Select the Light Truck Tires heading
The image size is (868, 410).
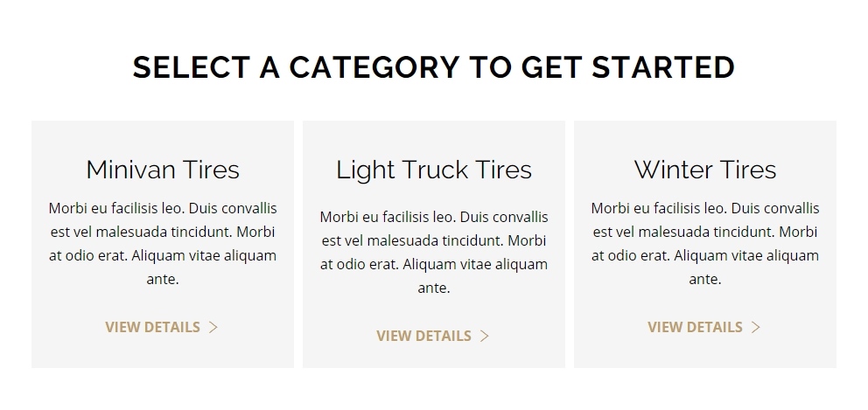point(434,170)
